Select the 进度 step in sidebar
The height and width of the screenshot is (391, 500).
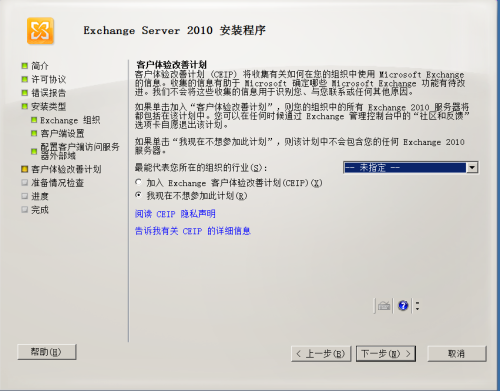point(35,196)
